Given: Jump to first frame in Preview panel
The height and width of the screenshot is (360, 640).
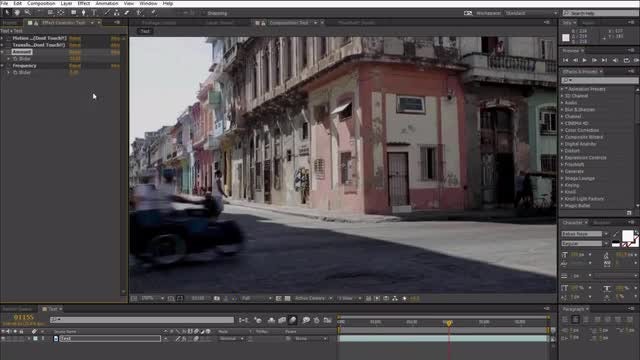Looking at the screenshot, I should click(x=566, y=60).
